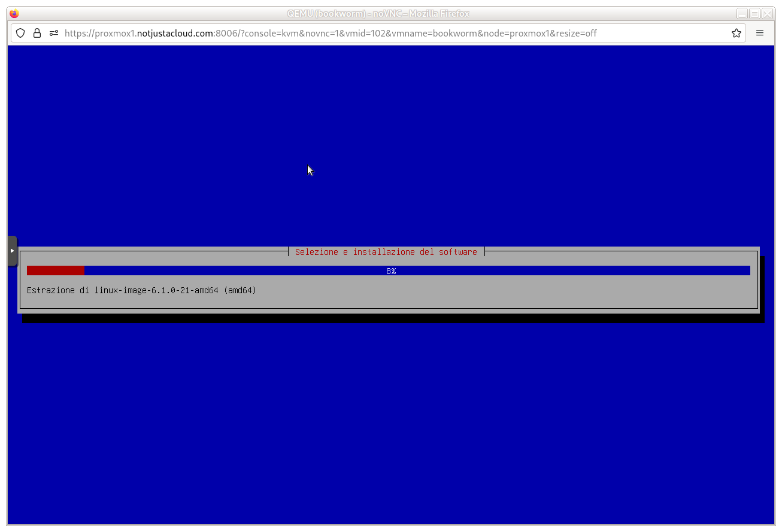Click the title 'Selezione e installazione del software'
The image size is (782, 532).
tap(386, 252)
